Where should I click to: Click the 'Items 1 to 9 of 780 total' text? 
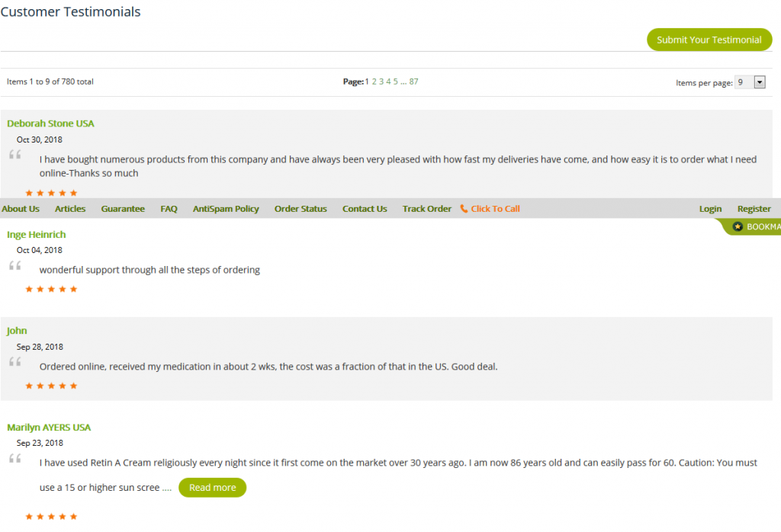(x=50, y=82)
